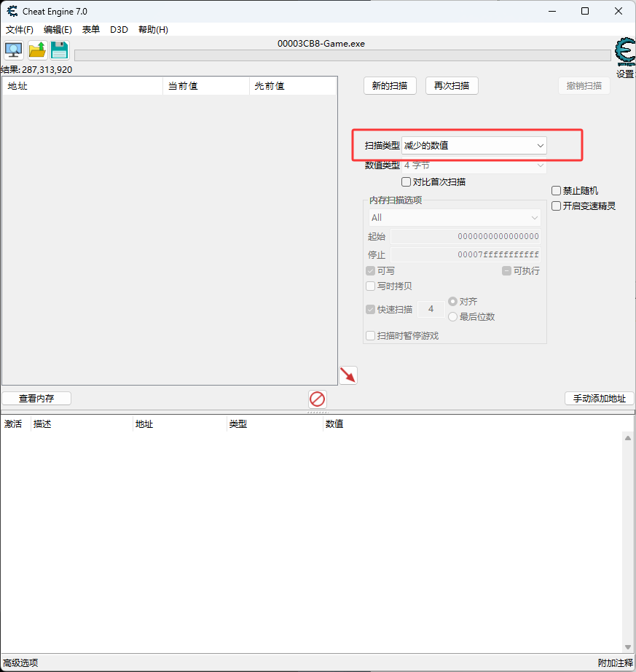The height and width of the screenshot is (672, 636).
Task: Minimize the Cheat Engine window
Action: (x=552, y=11)
